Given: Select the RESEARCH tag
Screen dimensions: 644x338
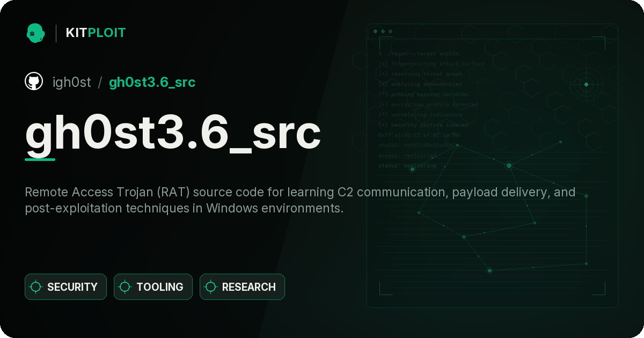Looking at the screenshot, I should [242, 287].
